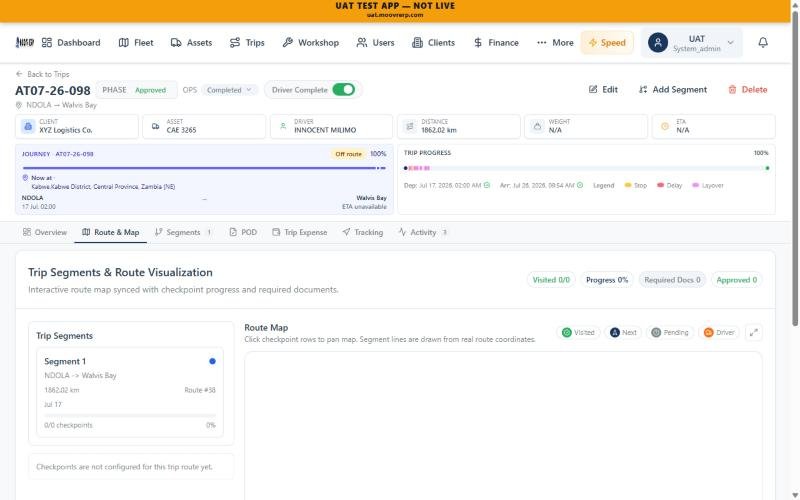Click the Visited 0/0 badge

coord(551,280)
